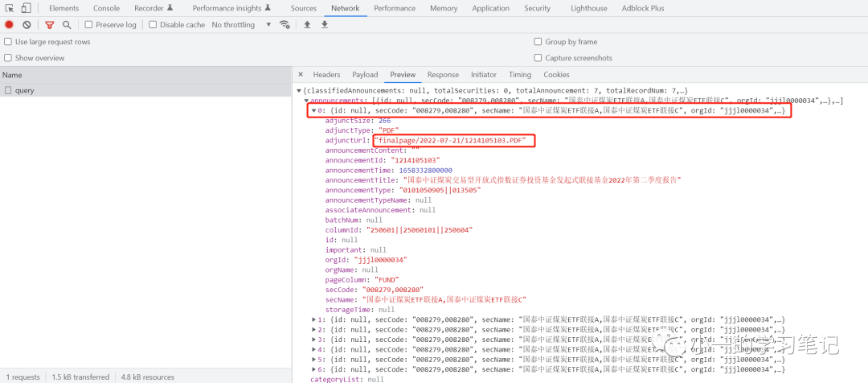This screenshot has width=868, height=383.
Task: Open the Adblock Plus panel
Action: (643, 8)
